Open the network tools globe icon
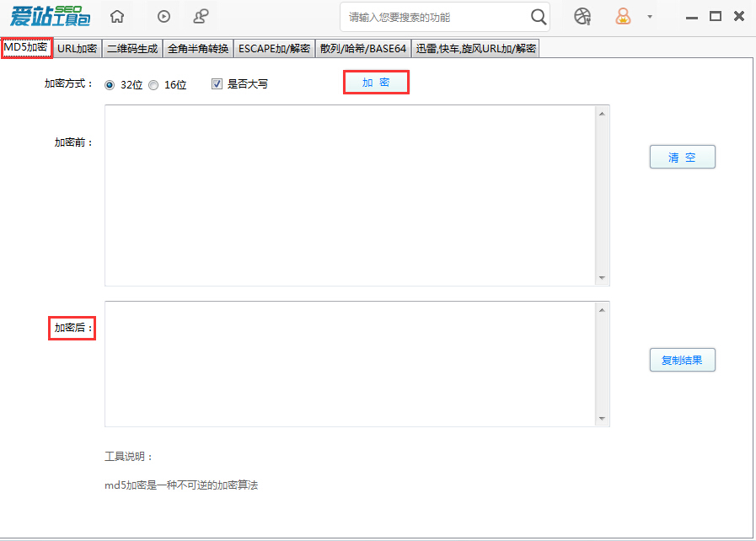756x541 pixels. [582, 16]
